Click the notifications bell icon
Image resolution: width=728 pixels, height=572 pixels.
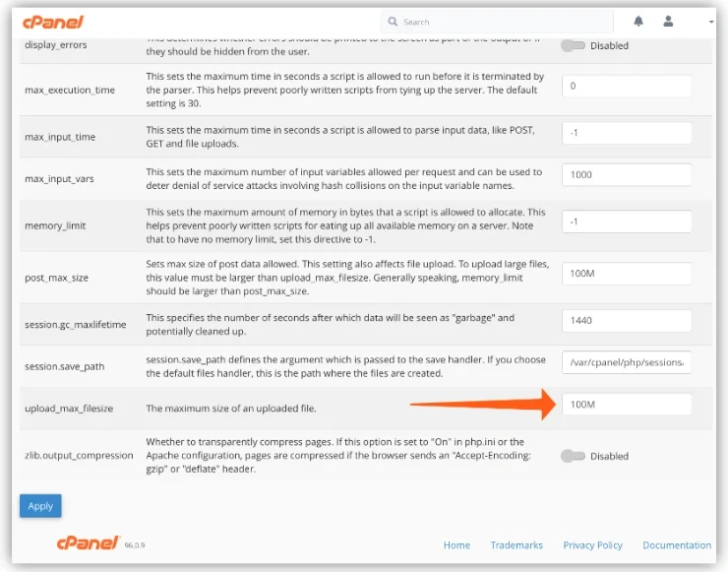click(639, 21)
